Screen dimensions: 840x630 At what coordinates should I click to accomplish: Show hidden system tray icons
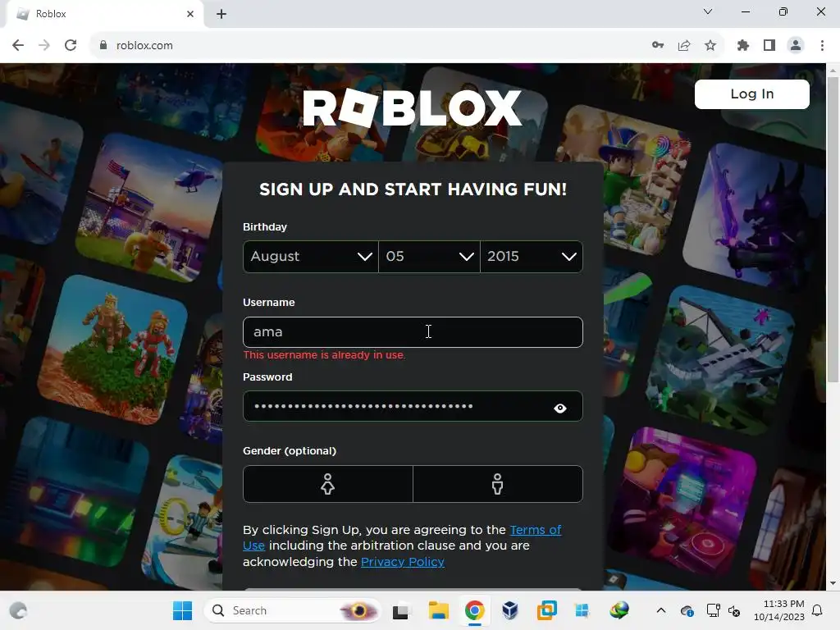pos(661,610)
